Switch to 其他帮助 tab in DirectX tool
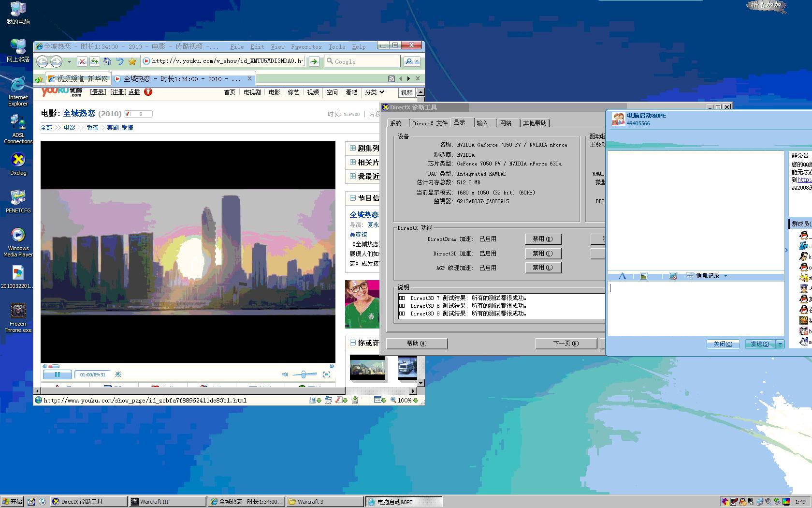Image resolution: width=812 pixels, height=508 pixels. (535, 123)
